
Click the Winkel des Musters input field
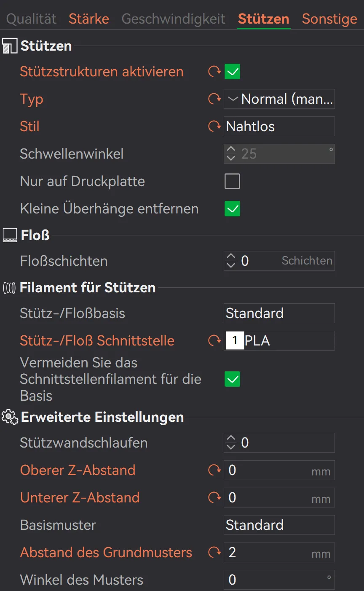pos(279,580)
